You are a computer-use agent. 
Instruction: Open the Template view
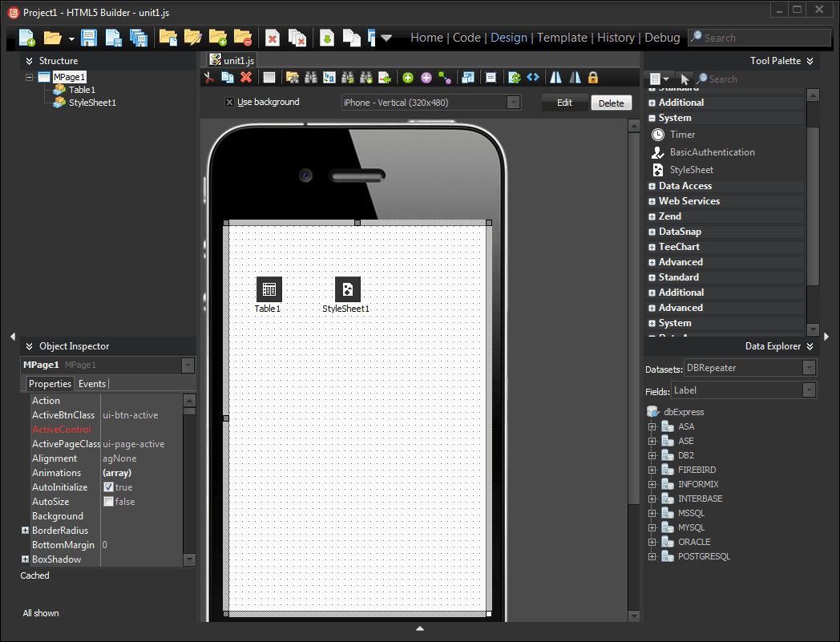562,38
